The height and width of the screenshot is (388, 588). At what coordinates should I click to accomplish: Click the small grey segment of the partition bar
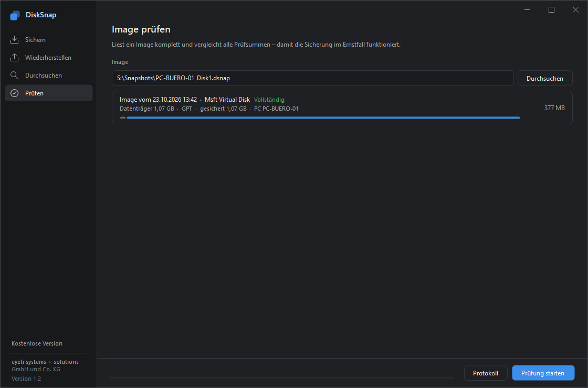point(123,117)
